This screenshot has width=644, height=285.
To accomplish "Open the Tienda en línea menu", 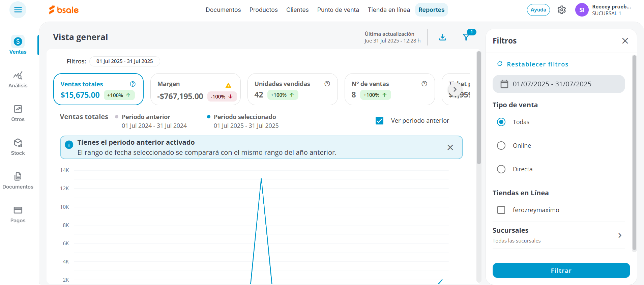I will click(x=389, y=10).
